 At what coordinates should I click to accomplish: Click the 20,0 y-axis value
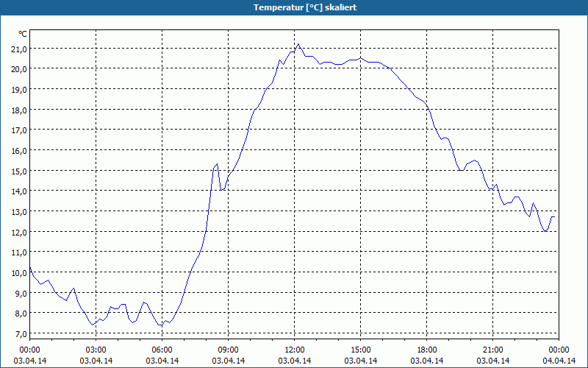click(19, 69)
